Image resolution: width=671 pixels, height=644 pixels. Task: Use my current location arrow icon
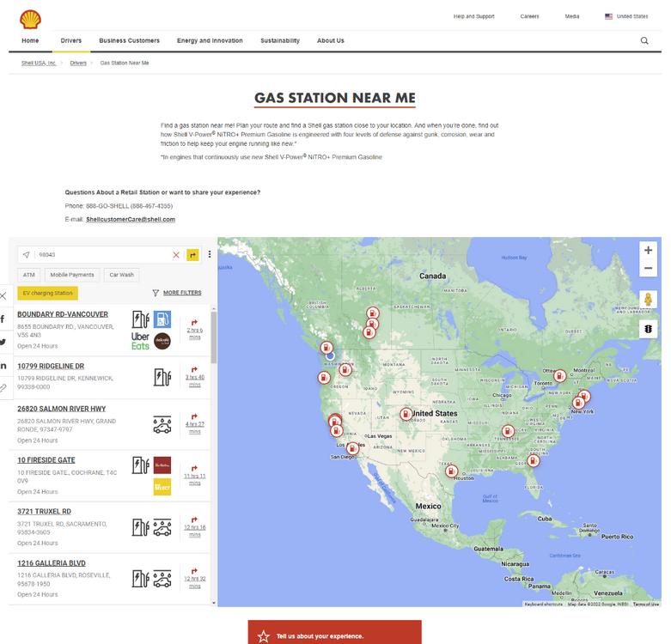pyautogui.click(x=26, y=255)
